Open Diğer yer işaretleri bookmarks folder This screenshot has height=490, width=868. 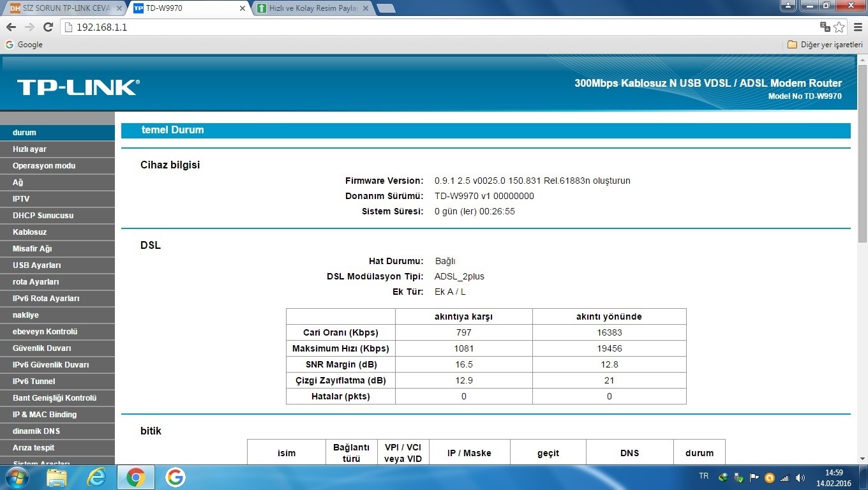pyautogui.click(x=825, y=45)
